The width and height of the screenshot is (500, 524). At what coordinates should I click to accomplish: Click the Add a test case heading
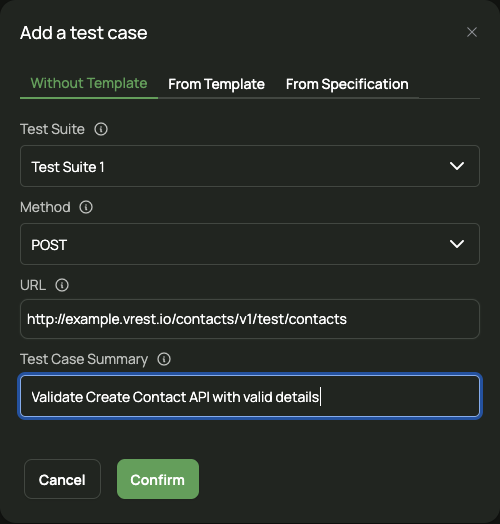coord(84,33)
